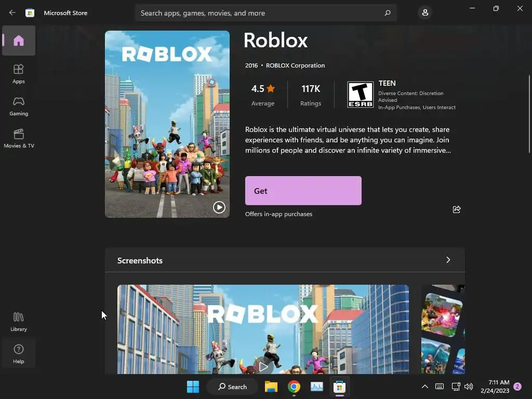This screenshot has height=399, width=532.
Task: Click the Microsoft Store logo icon
Action: 30,13
